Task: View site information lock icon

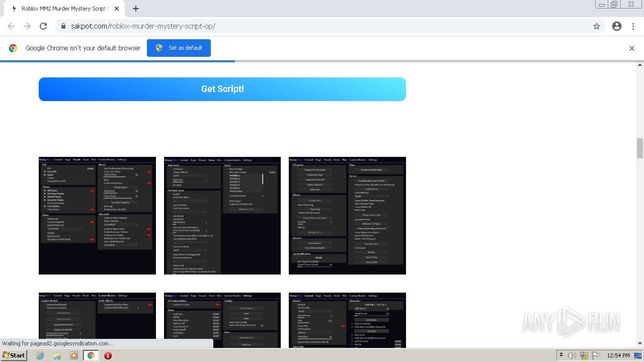Action: pyautogui.click(x=63, y=26)
